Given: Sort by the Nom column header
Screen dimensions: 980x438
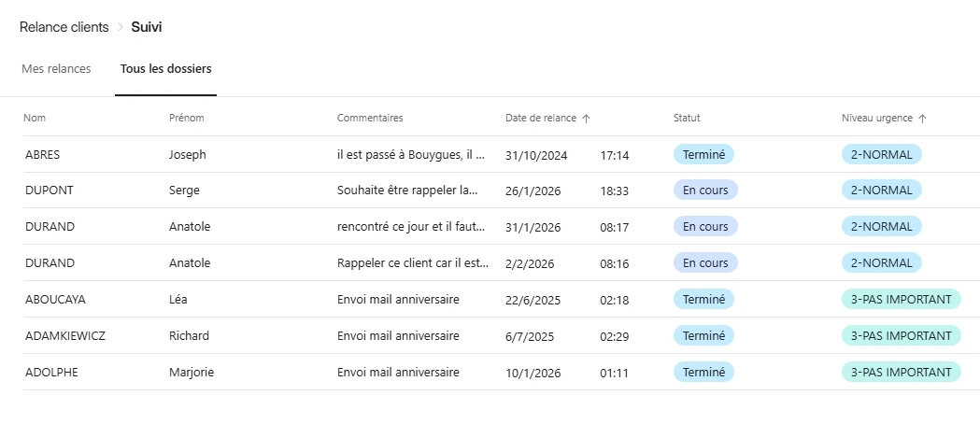Looking at the screenshot, I should coord(35,118).
